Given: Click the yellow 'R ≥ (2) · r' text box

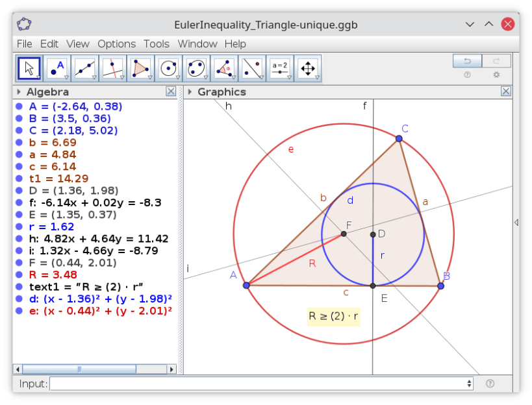Looking at the screenshot, I should (x=333, y=317).
